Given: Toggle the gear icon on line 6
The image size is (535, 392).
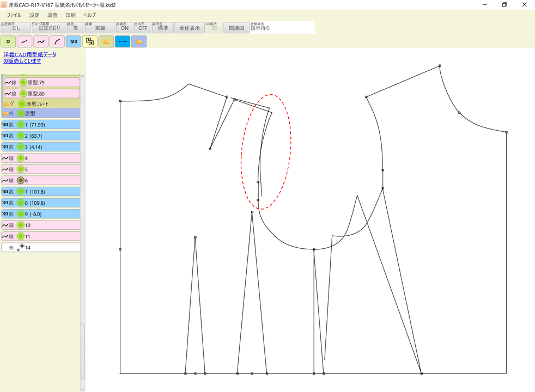Looking at the screenshot, I should tap(20, 180).
